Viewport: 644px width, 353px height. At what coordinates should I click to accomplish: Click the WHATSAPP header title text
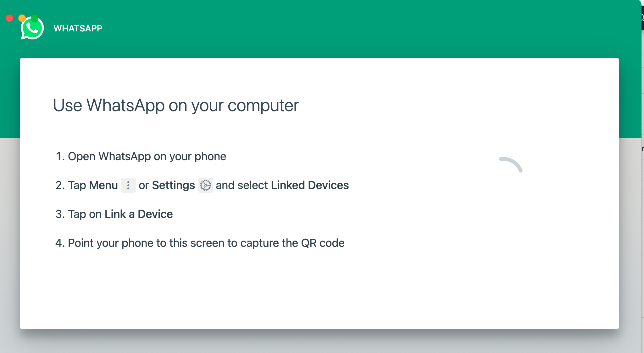pos(78,29)
